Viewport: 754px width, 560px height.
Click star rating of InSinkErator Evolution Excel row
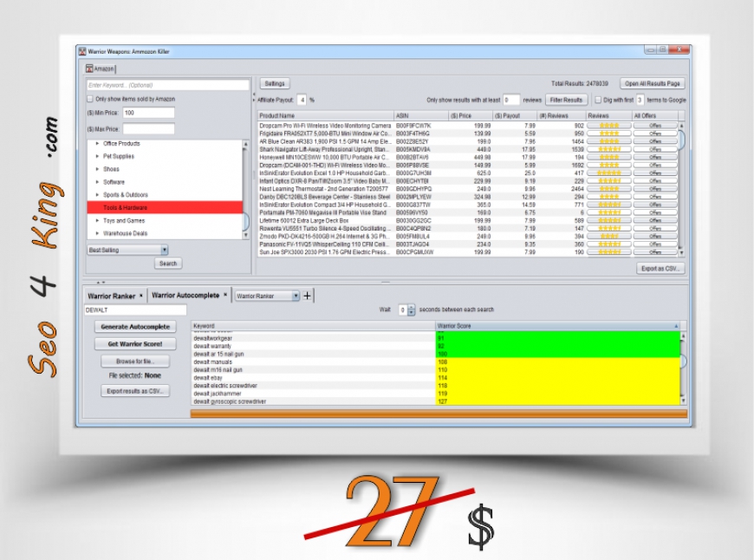point(608,173)
